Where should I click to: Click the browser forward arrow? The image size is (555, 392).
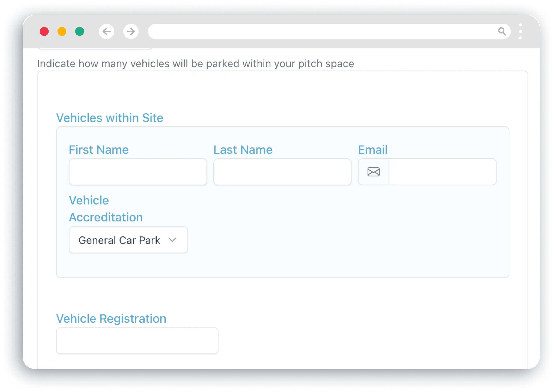pos(131,31)
